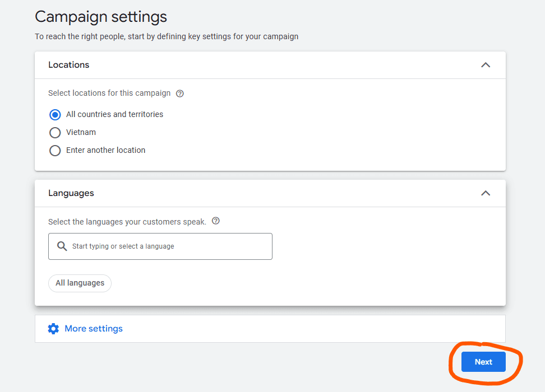This screenshot has width=545, height=392.
Task: Select All countries and territories radio button
Action: [55, 115]
